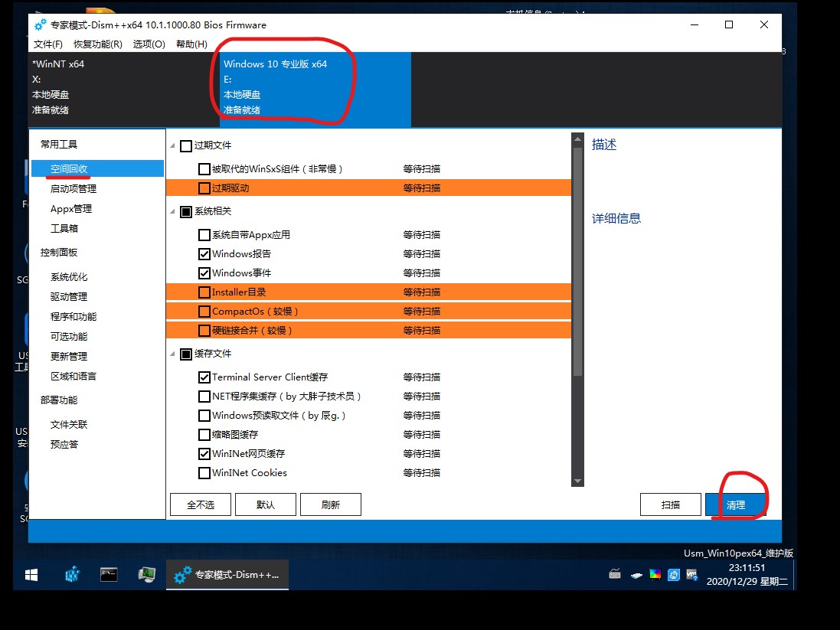The height and width of the screenshot is (630, 840).
Task: Check Windows预读取文件 checkbox
Action: [204, 416]
